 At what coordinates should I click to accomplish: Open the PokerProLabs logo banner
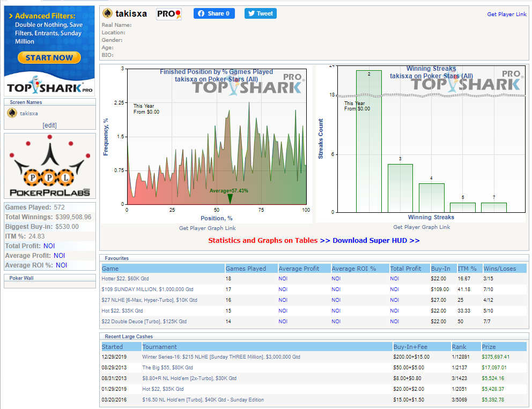tap(50, 166)
